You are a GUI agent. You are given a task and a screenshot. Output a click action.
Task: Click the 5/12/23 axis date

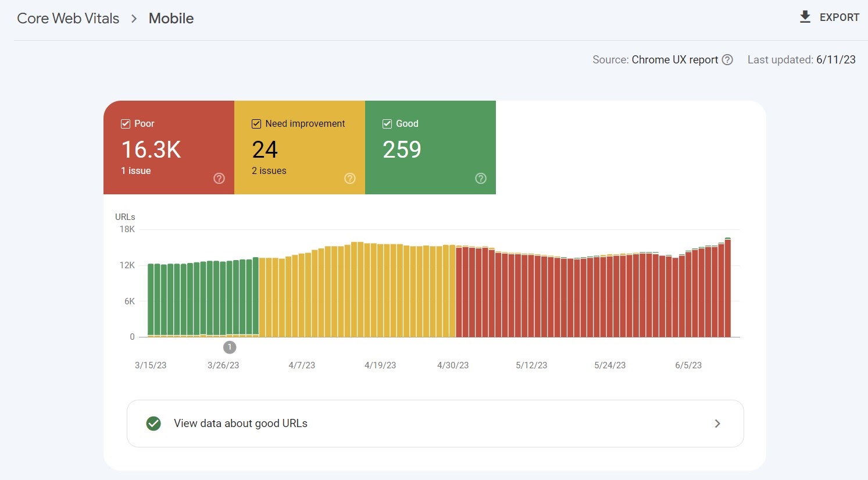click(x=531, y=365)
